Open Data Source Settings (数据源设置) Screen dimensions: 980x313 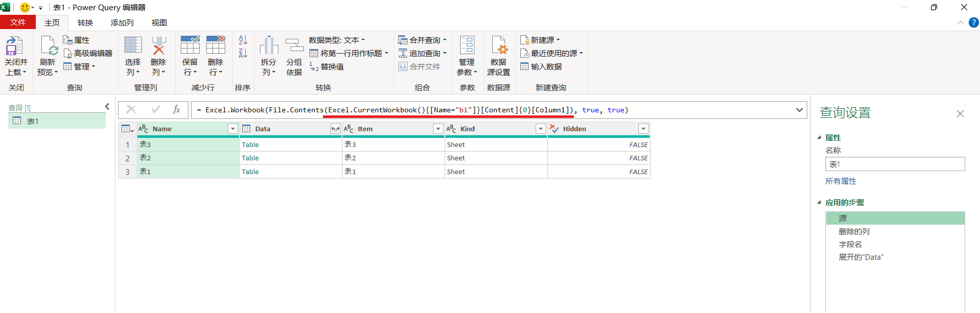click(498, 56)
